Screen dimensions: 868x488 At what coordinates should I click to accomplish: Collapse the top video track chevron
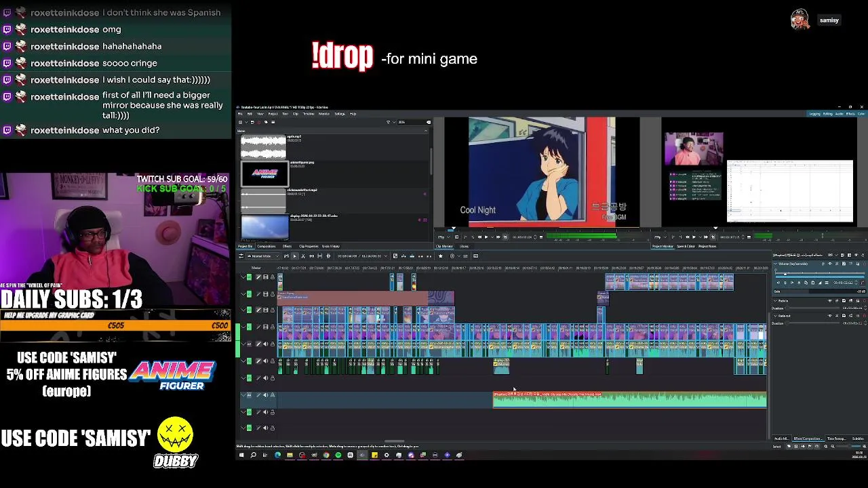click(243, 277)
